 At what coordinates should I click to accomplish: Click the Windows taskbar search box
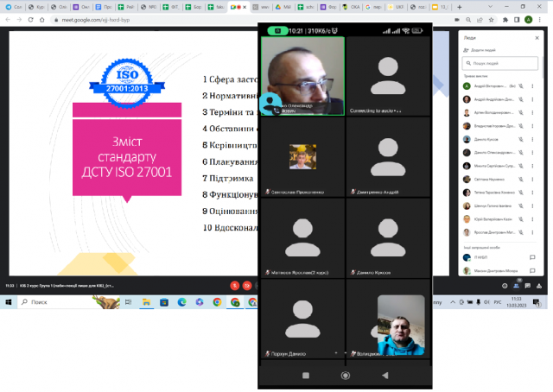pyautogui.click(x=69, y=302)
